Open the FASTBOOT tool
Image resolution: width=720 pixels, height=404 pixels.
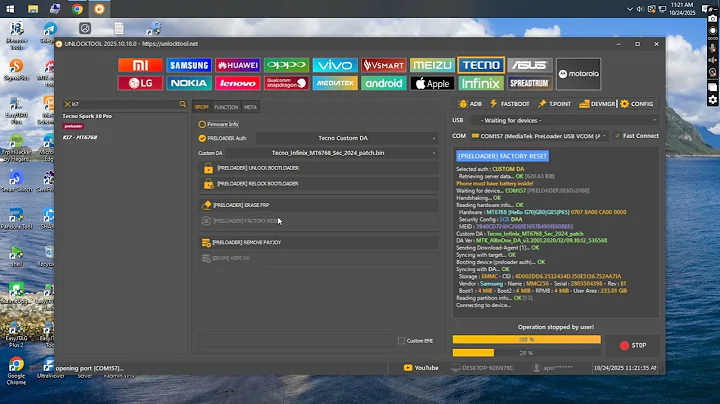[x=510, y=104]
